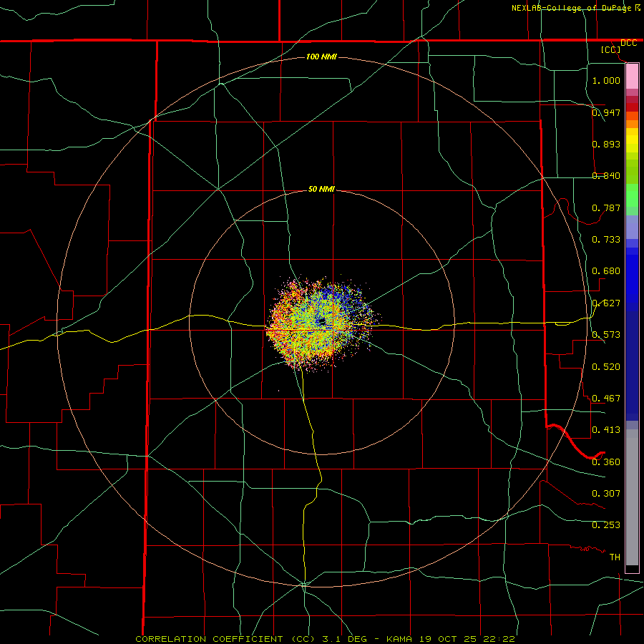Select the 0.680 legend value
The width and height of the screenshot is (644, 644).
coord(606,271)
